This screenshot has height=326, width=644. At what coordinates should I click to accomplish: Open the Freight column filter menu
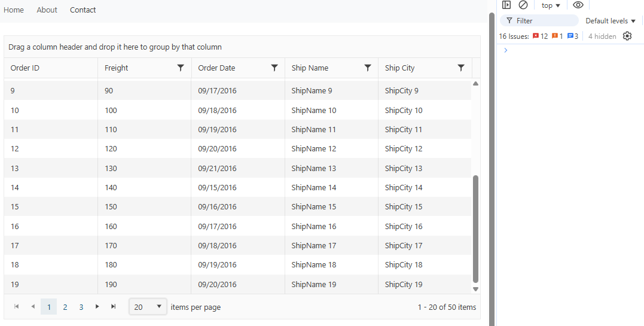point(181,68)
